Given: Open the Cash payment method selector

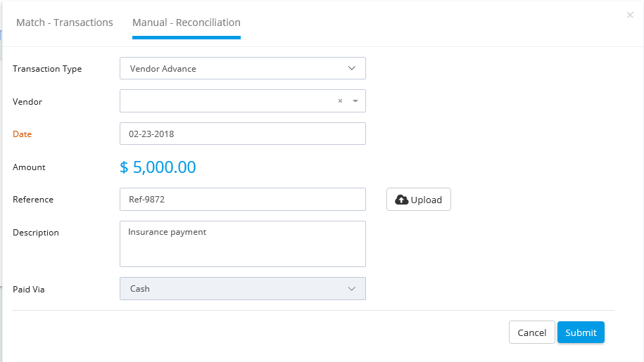Looking at the screenshot, I should point(243,289).
